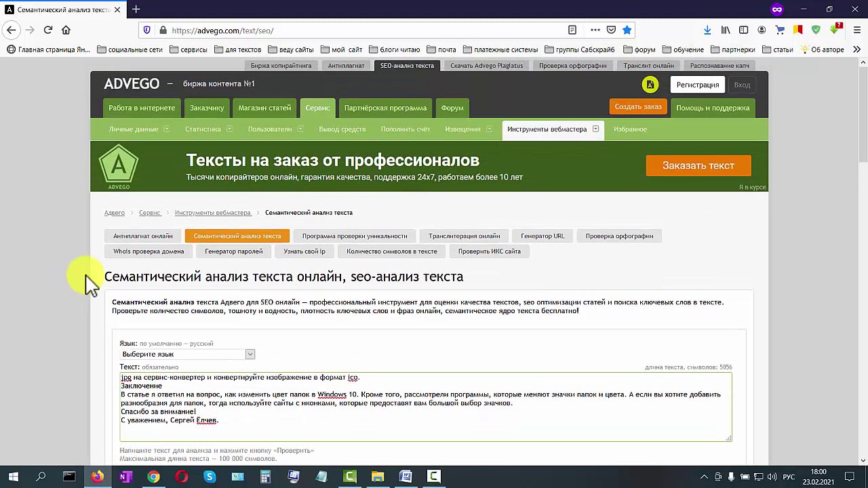The image size is (868, 488).
Task: Open the Транслит онлайн top tab
Action: pos(648,66)
